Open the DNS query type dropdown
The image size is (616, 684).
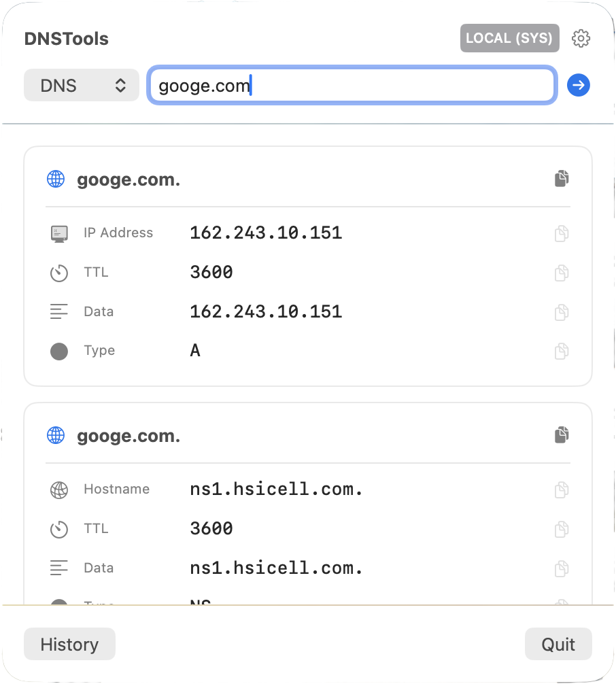coord(82,86)
